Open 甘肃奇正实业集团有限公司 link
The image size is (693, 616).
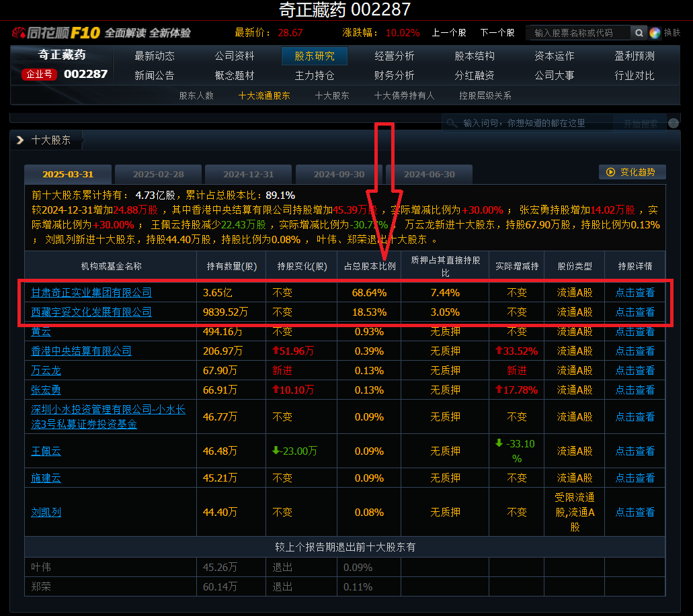pyautogui.click(x=91, y=293)
